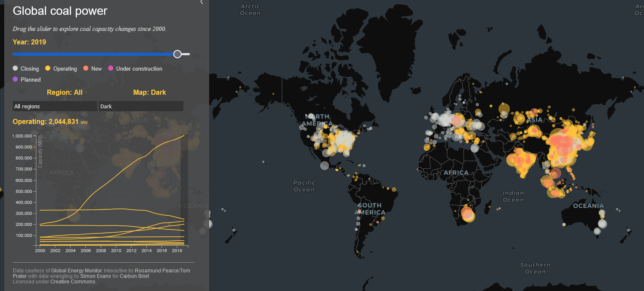Viewport: 644px width, 291px height.
Task: Click the Rosamund Pearce/Tom author link
Action: click(x=162, y=271)
